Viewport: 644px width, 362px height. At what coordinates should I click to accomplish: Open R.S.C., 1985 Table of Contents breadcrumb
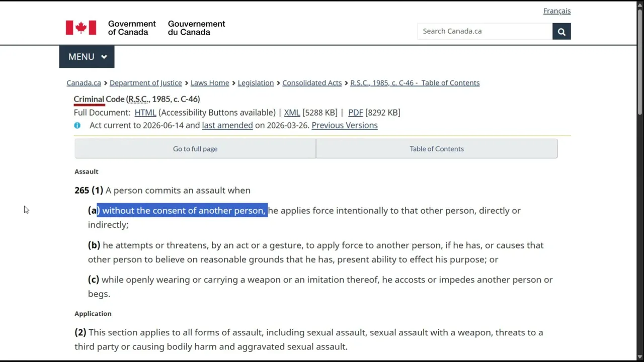point(415,82)
